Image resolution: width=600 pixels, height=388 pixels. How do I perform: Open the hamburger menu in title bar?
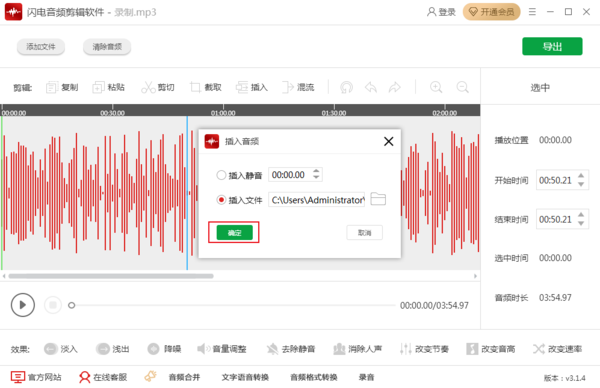pos(532,12)
